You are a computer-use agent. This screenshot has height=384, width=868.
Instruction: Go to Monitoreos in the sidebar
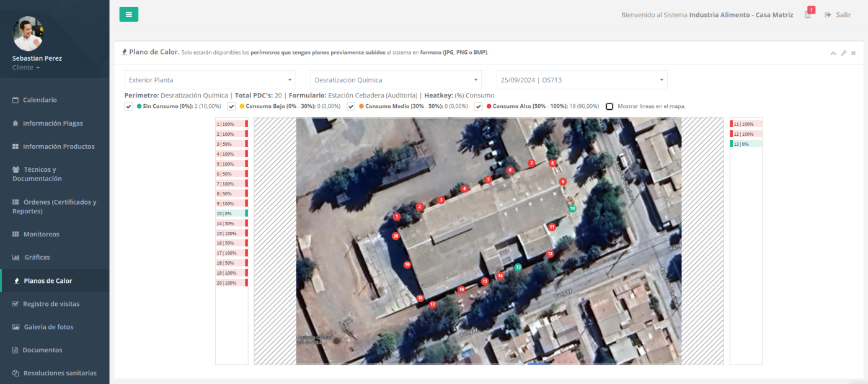(41, 234)
